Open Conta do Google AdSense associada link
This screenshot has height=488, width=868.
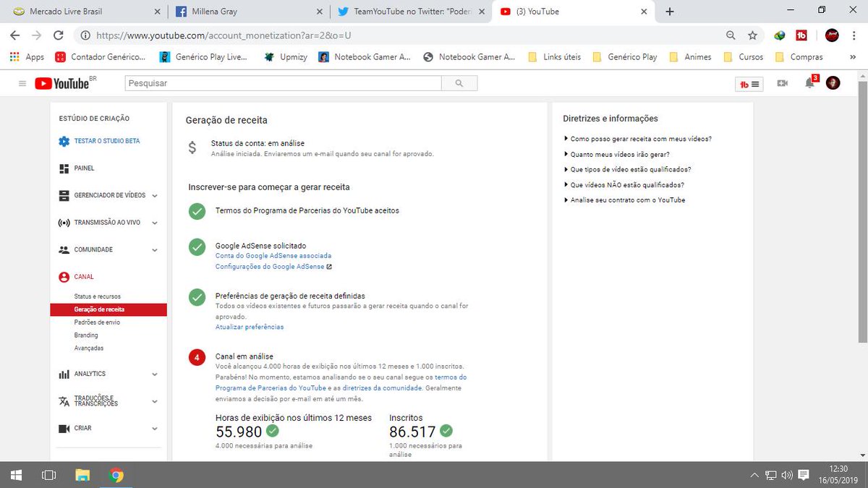pos(273,255)
